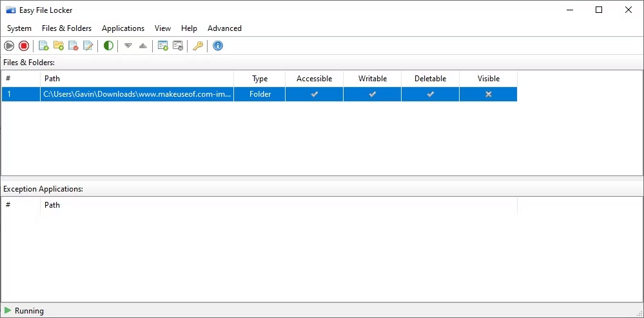Click the Path column header in Files & Folders
644x318 pixels.
coord(137,79)
